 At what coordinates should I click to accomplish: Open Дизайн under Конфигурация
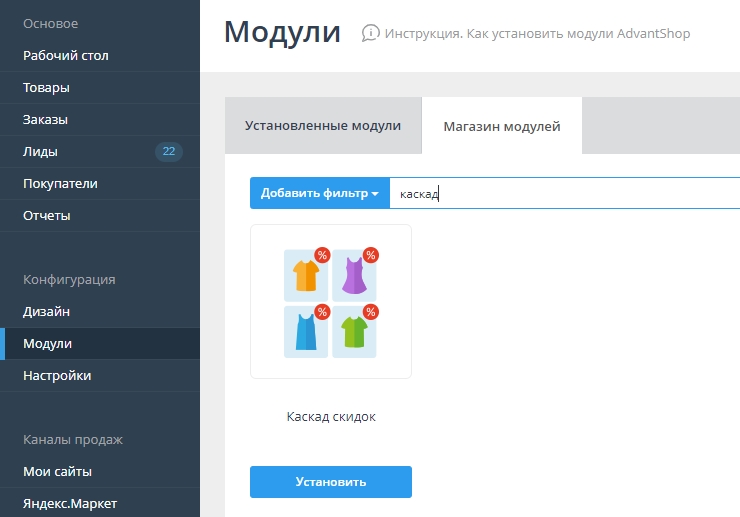pos(46,312)
